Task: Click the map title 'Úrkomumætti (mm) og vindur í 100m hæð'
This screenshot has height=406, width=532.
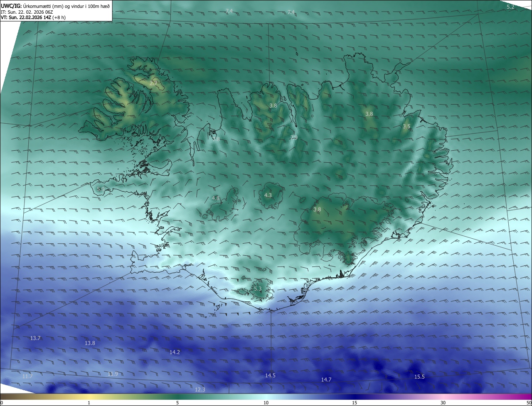Action: pos(66,6)
